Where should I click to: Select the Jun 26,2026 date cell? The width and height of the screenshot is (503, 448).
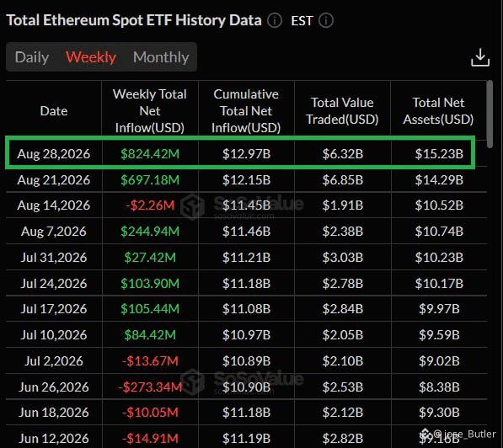tap(54, 387)
